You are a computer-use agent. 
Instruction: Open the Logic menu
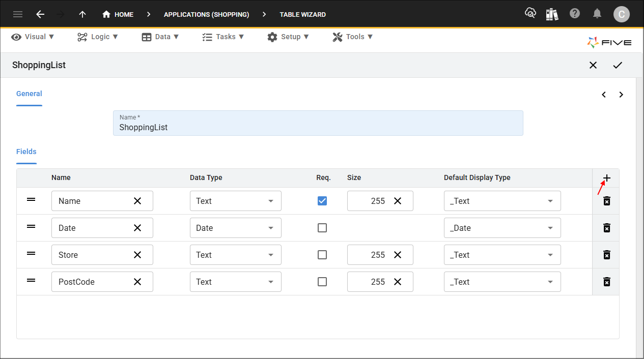coord(98,37)
